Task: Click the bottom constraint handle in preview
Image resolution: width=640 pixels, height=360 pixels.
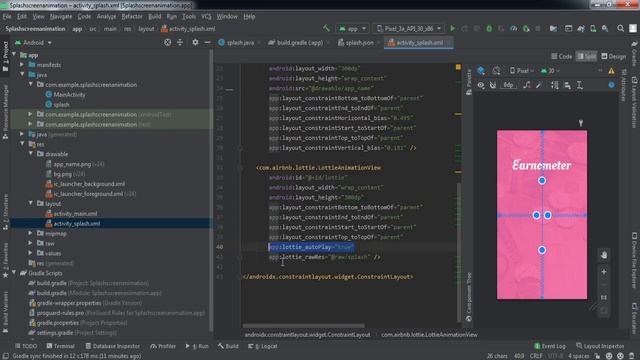Action: [542, 250]
